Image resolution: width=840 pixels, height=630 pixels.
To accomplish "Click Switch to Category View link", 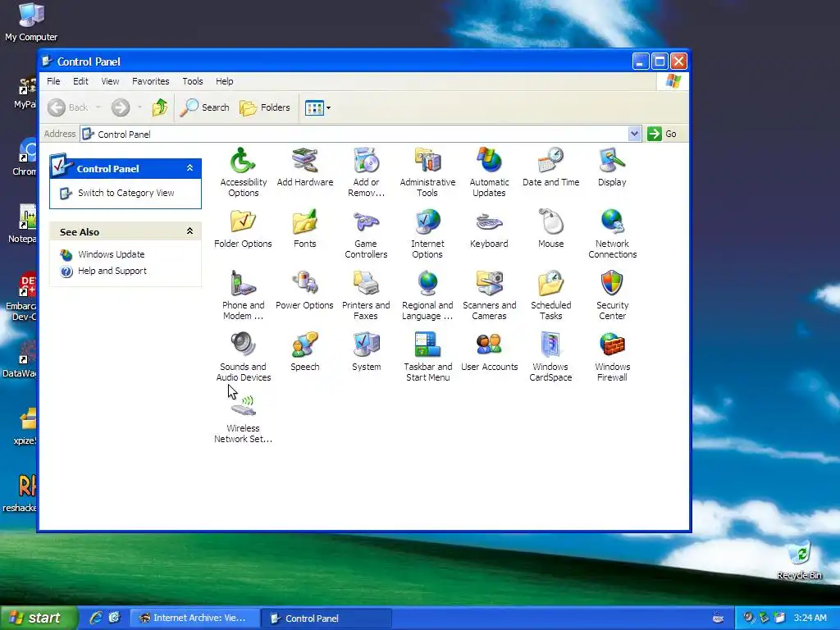I will coord(126,193).
